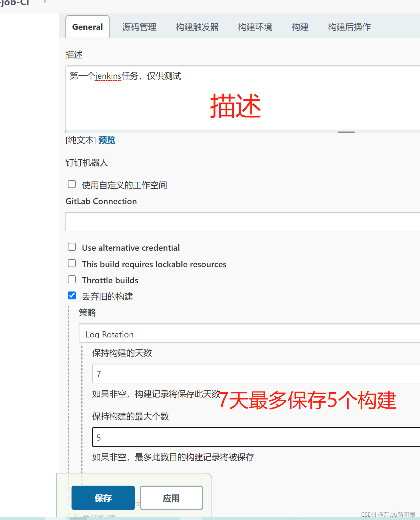Check Use alternative credential
Image resolution: width=420 pixels, height=520 pixels.
(x=72, y=247)
